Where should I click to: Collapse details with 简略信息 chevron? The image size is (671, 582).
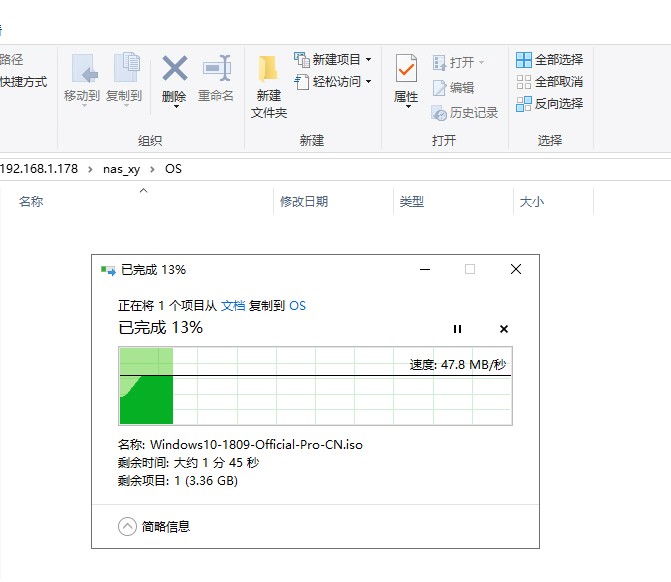click(128, 526)
